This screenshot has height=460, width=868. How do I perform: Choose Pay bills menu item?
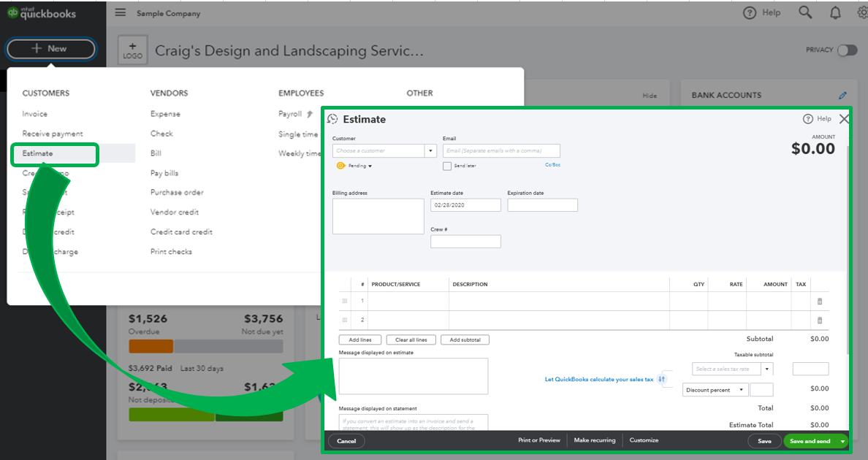click(x=164, y=173)
